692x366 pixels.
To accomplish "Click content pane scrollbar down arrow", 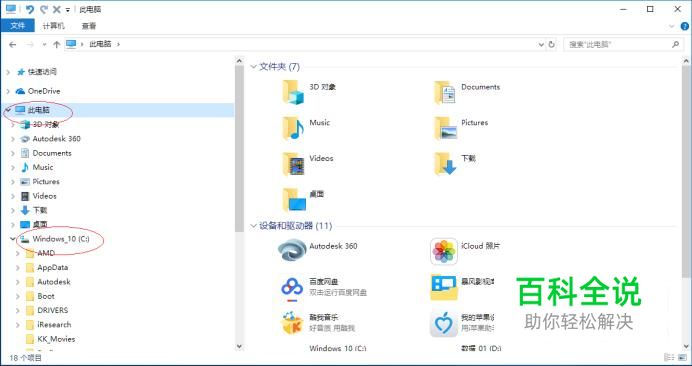I will coord(686,347).
